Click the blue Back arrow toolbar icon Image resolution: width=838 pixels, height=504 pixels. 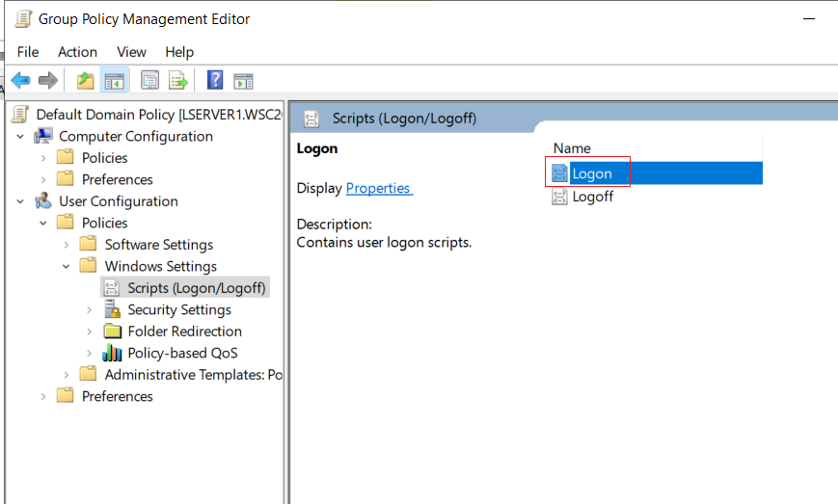pos(20,81)
